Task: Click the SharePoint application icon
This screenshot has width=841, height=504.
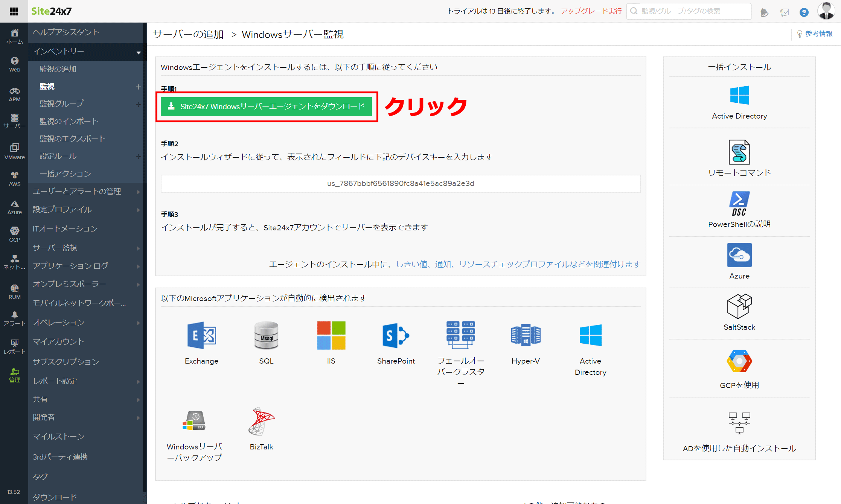Action: pyautogui.click(x=396, y=335)
